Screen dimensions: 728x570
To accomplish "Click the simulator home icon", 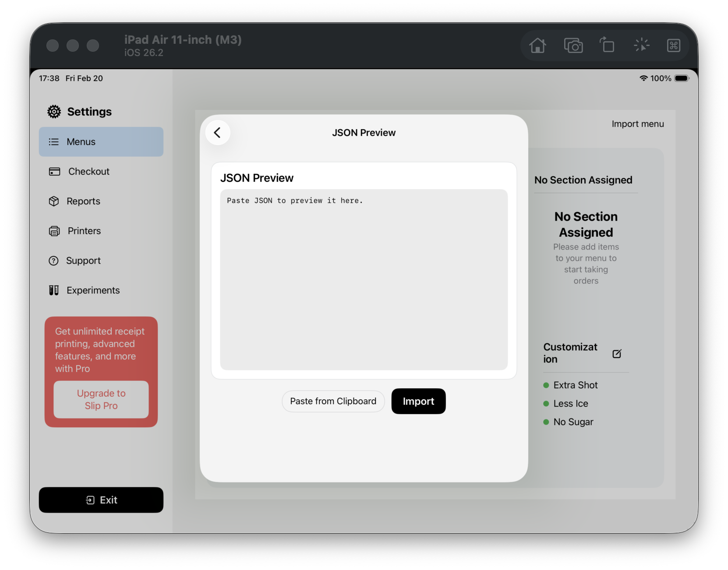I will (x=538, y=45).
